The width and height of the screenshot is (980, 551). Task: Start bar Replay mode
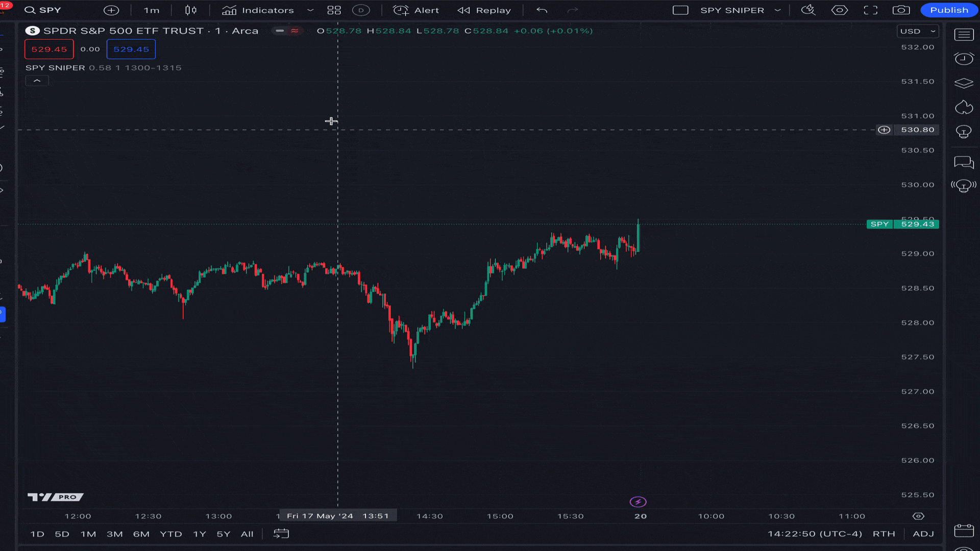pyautogui.click(x=484, y=10)
